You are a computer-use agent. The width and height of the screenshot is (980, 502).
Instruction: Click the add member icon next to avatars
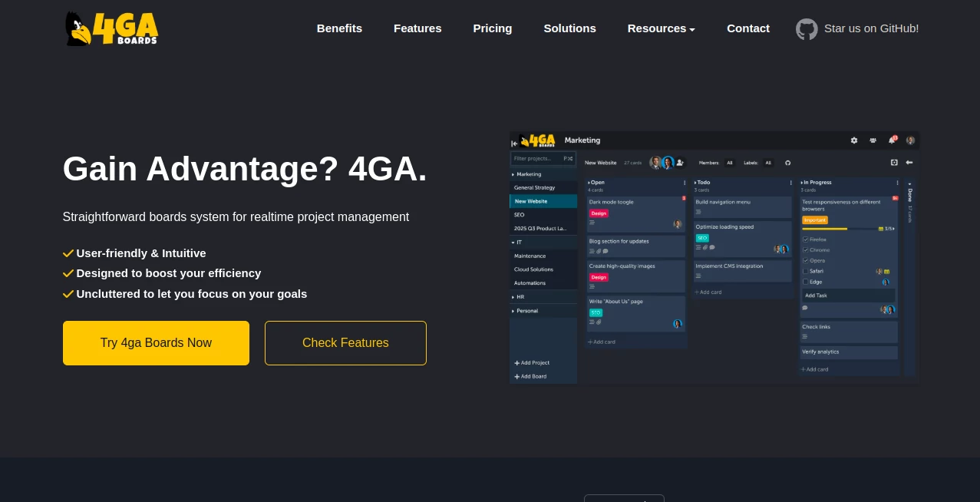pyautogui.click(x=680, y=163)
